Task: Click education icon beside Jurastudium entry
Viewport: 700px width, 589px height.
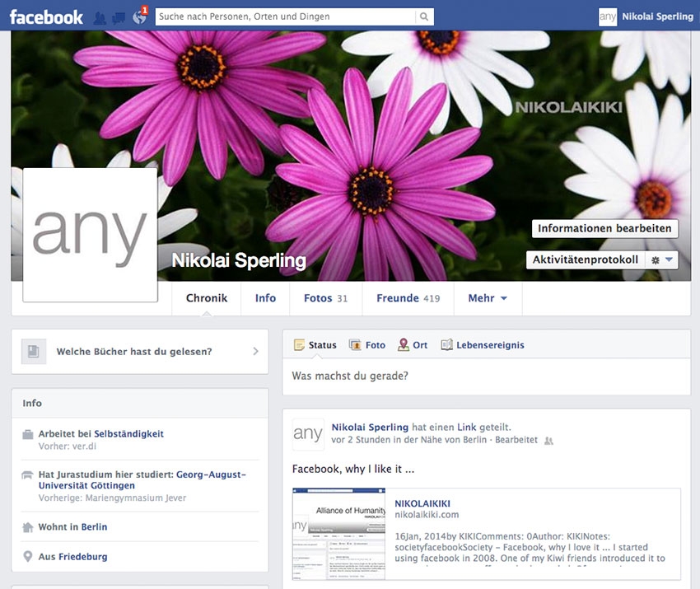Action: [27, 475]
